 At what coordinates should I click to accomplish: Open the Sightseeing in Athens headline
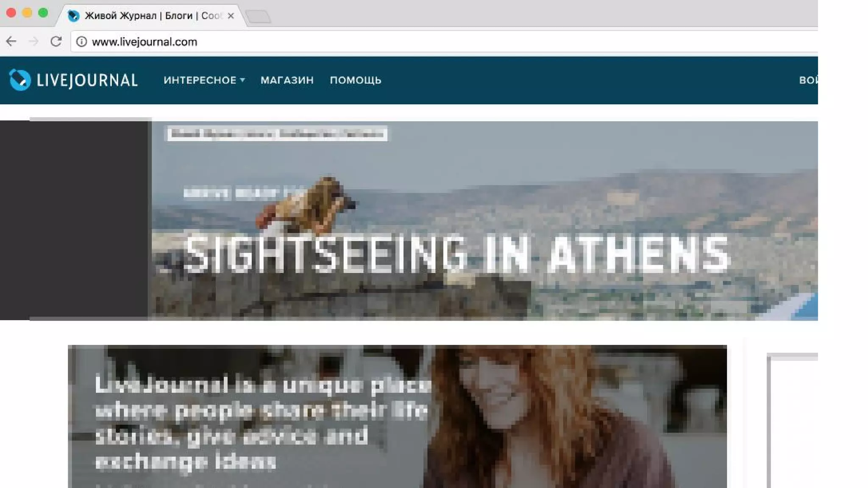point(457,254)
